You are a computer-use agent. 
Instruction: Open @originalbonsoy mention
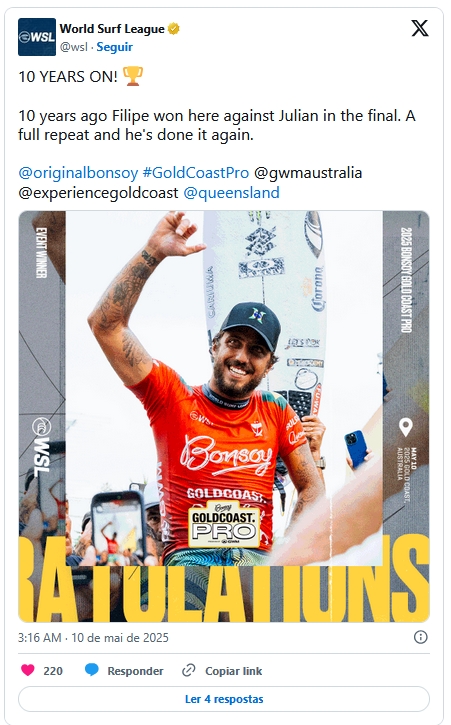click(x=78, y=173)
